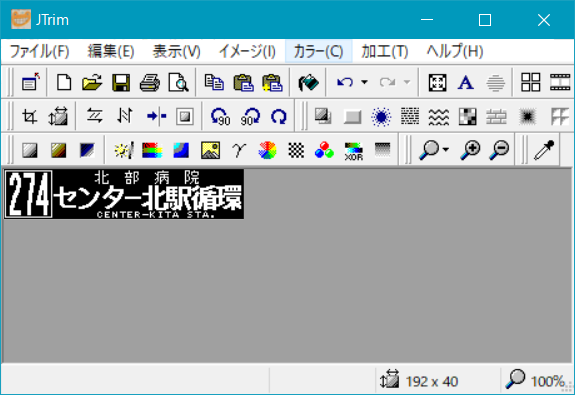Click the New blank document icon
This screenshot has width=575, height=395.
tap(64, 82)
